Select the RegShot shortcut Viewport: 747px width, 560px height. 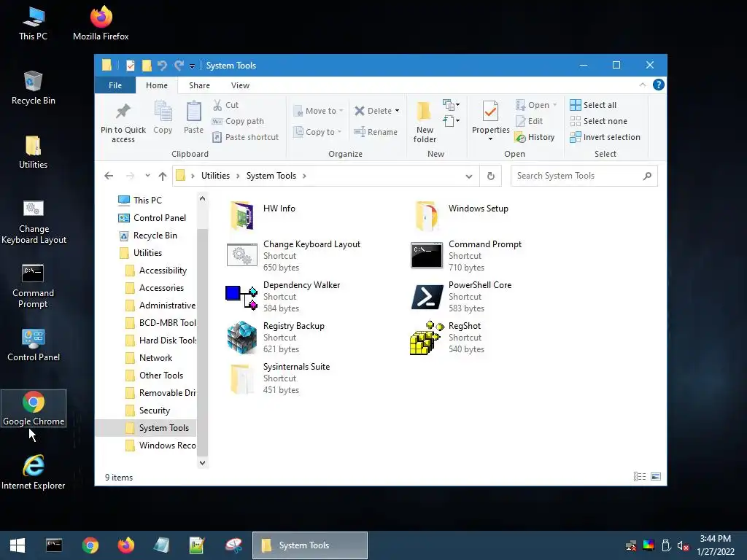coord(447,338)
